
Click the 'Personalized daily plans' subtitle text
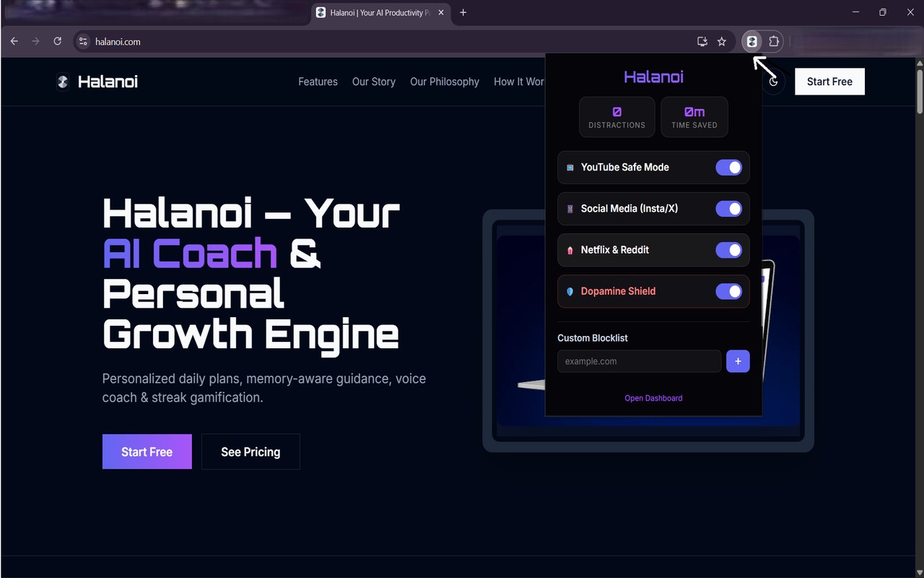(x=264, y=388)
